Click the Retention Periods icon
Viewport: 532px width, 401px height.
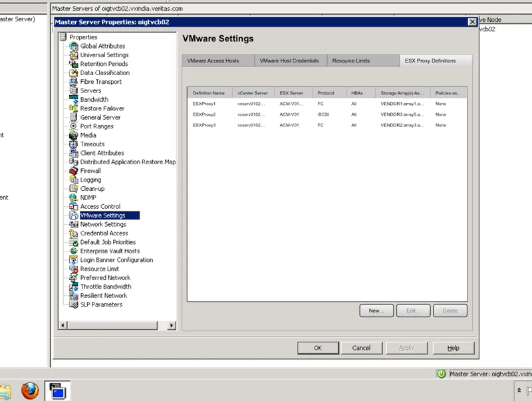click(x=74, y=63)
